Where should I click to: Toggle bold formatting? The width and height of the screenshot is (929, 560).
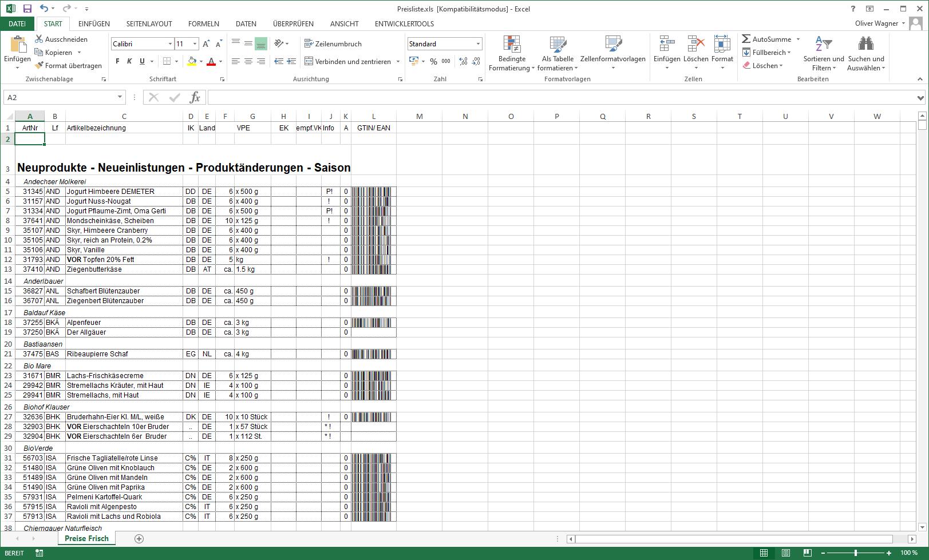click(x=117, y=61)
